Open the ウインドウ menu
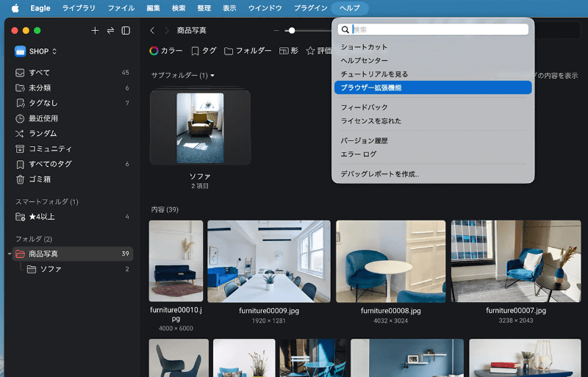Screen dimensions: 588x377 pos(265,8)
